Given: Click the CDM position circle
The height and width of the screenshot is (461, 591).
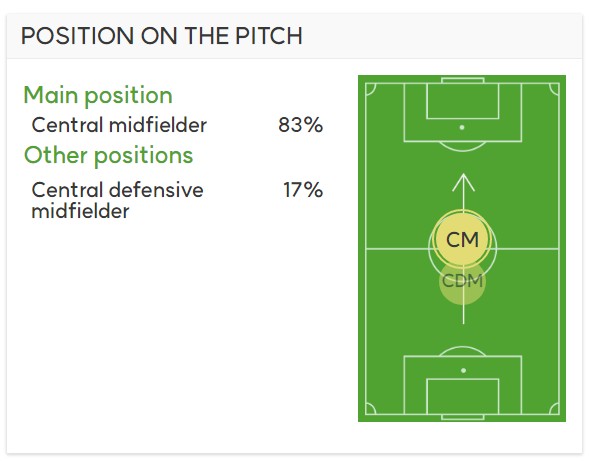Looking at the screenshot, I should [x=462, y=283].
